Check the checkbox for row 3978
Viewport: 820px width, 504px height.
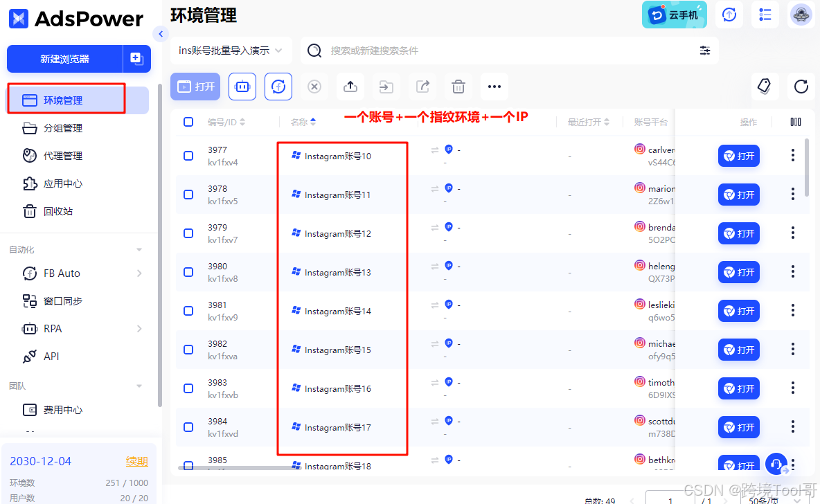[x=188, y=195]
